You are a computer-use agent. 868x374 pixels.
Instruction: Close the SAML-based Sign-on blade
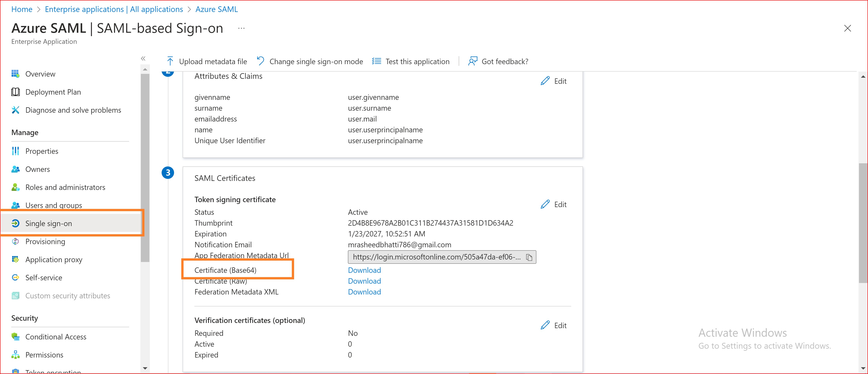coord(847,28)
